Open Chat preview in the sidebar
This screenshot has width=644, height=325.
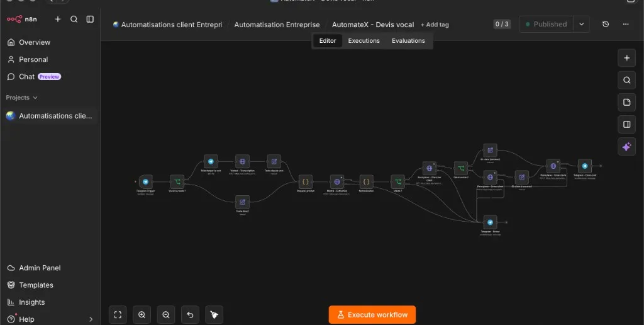34,76
